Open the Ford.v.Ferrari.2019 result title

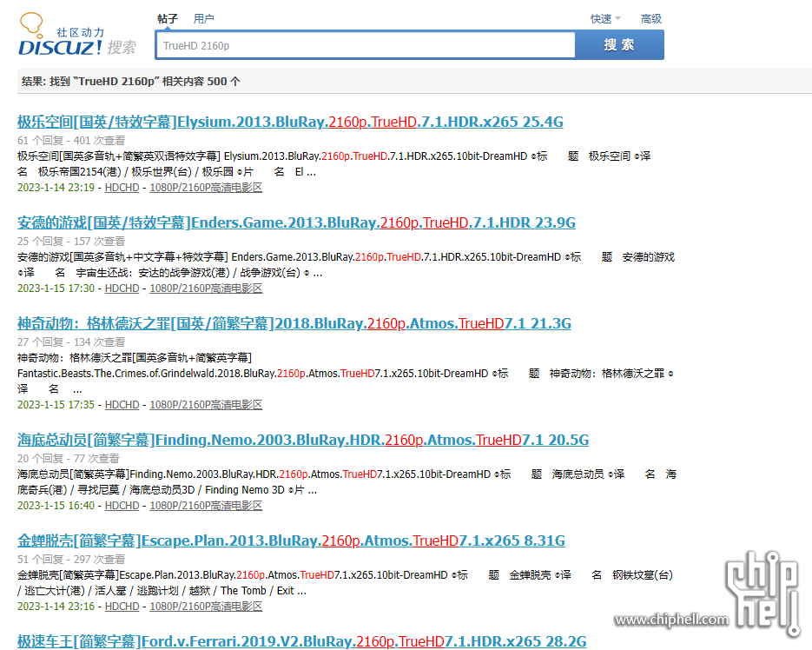click(x=302, y=641)
